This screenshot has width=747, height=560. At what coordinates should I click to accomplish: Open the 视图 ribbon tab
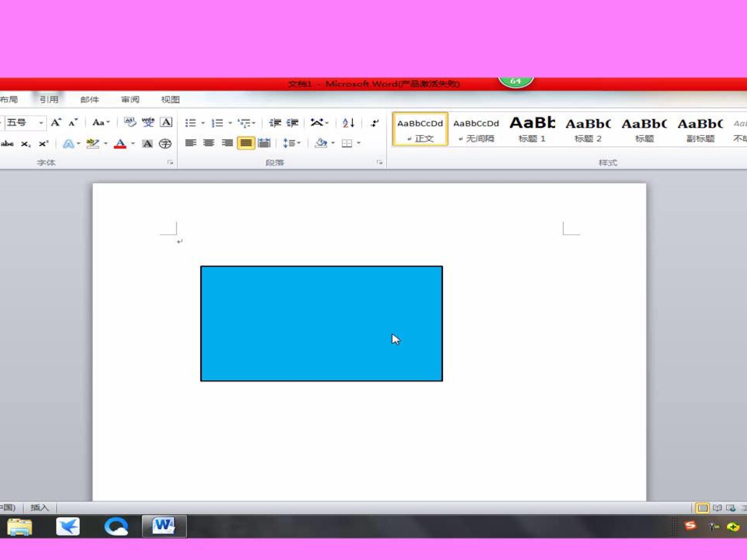(170, 100)
